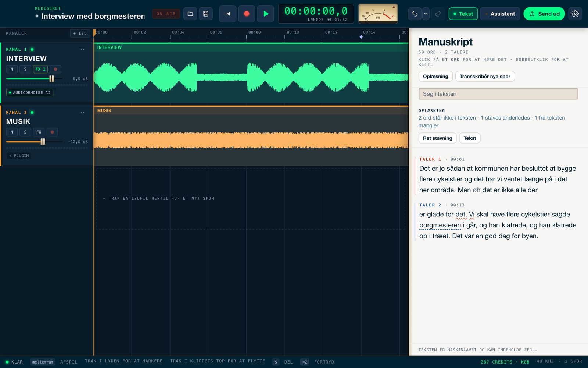This screenshot has width=588, height=368.
Task: Undo the last edit
Action: click(415, 14)
